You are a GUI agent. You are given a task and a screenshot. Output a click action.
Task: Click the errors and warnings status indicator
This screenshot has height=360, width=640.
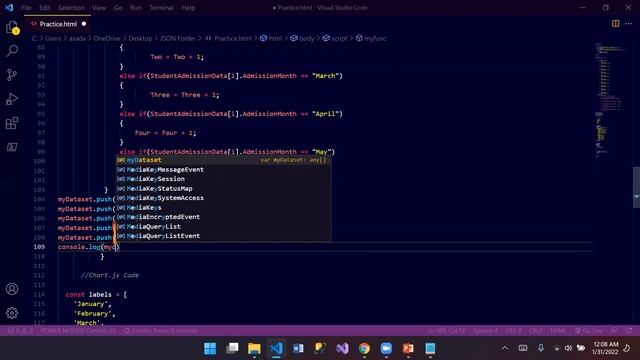20,331
